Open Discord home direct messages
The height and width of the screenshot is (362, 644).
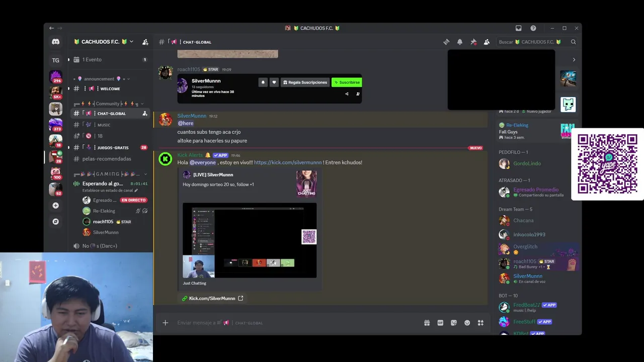(x=55, y=42)
